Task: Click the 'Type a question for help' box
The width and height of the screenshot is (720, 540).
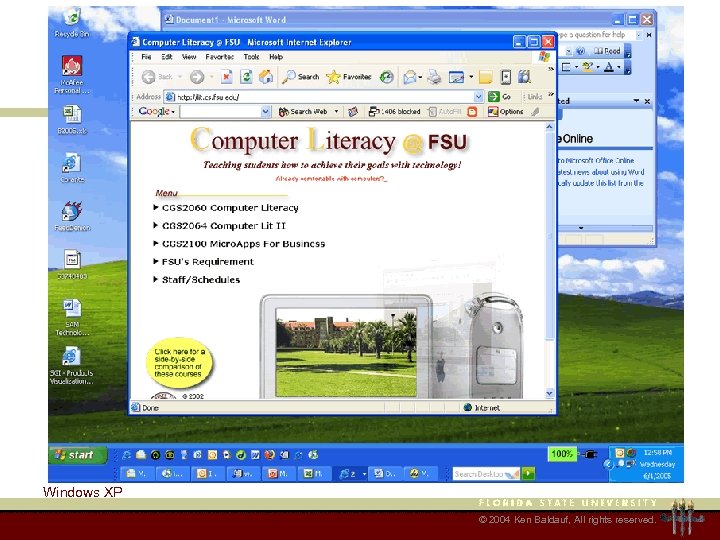Action: coord(597,34)
